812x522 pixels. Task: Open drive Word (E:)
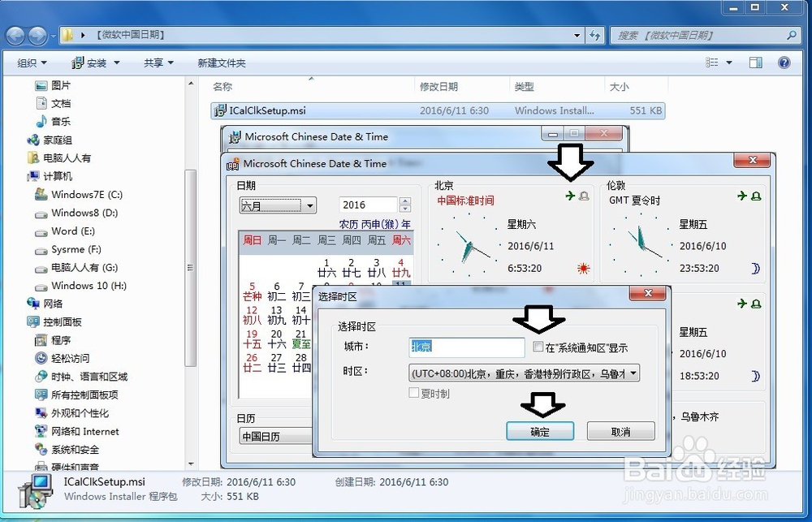pos(65,231)
